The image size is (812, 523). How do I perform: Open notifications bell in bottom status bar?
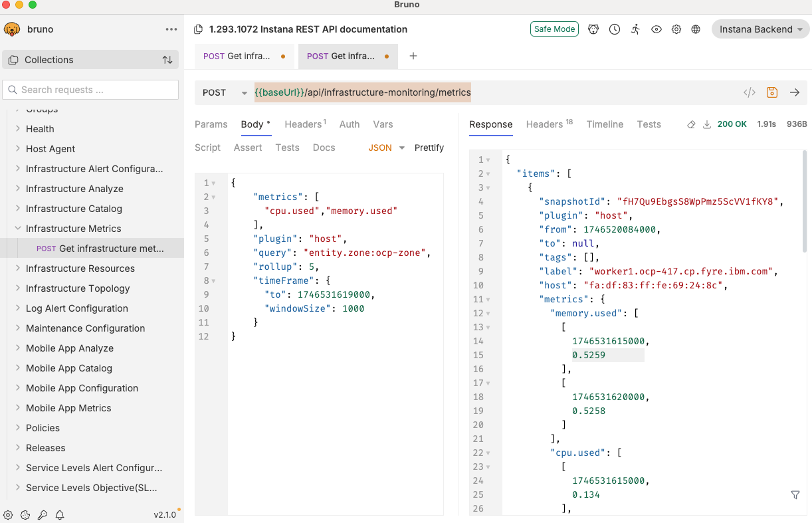point(60,515)
